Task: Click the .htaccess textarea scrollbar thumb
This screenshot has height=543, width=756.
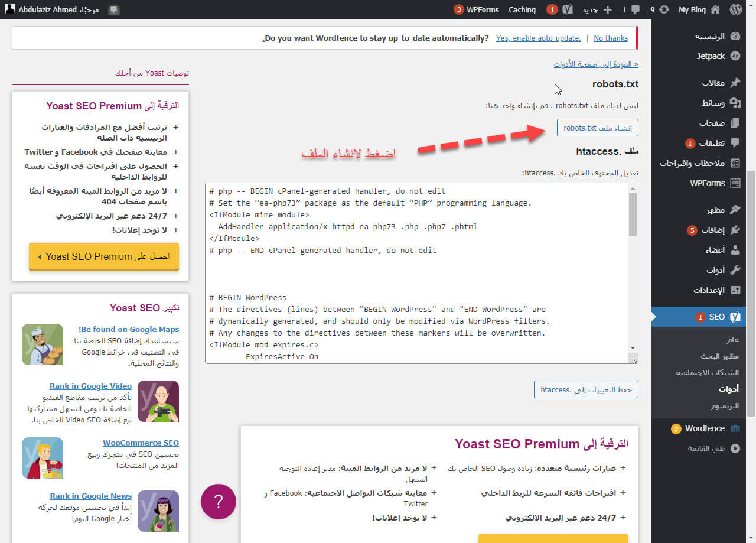Action: 633,214
